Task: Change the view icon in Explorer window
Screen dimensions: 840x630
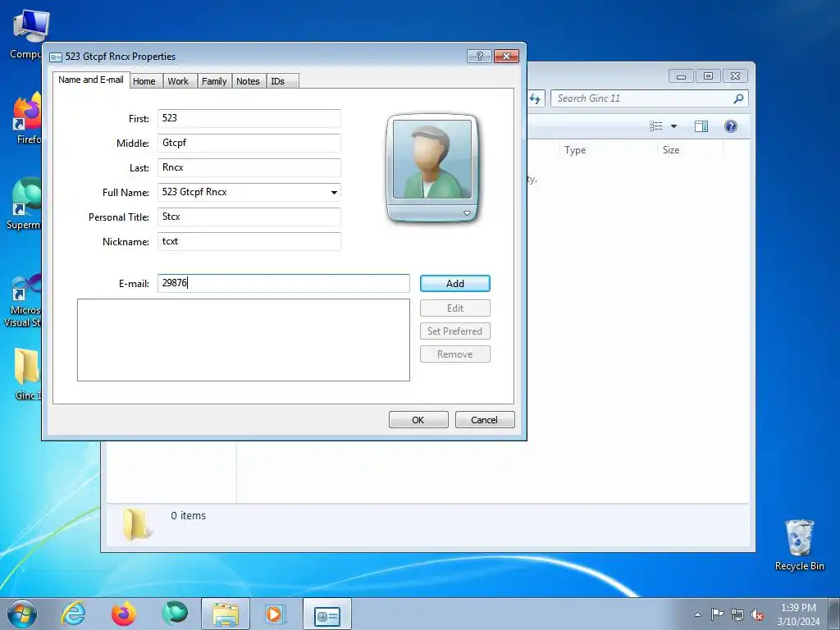Action: tap(655, 126)
